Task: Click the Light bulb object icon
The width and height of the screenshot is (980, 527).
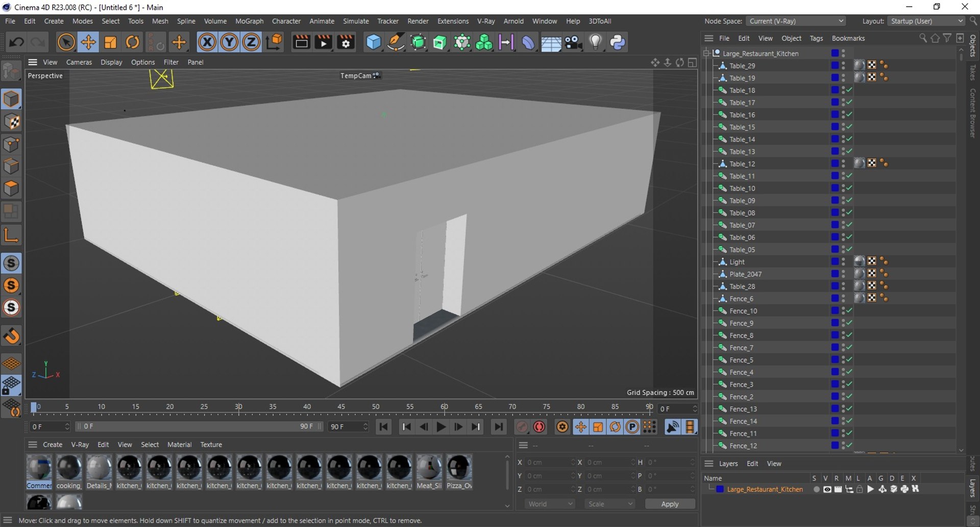Action: point(595,42)
